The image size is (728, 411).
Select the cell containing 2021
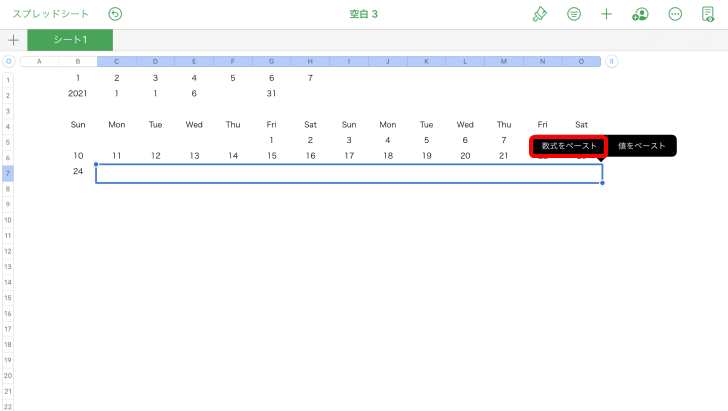[x=78, y=93]
